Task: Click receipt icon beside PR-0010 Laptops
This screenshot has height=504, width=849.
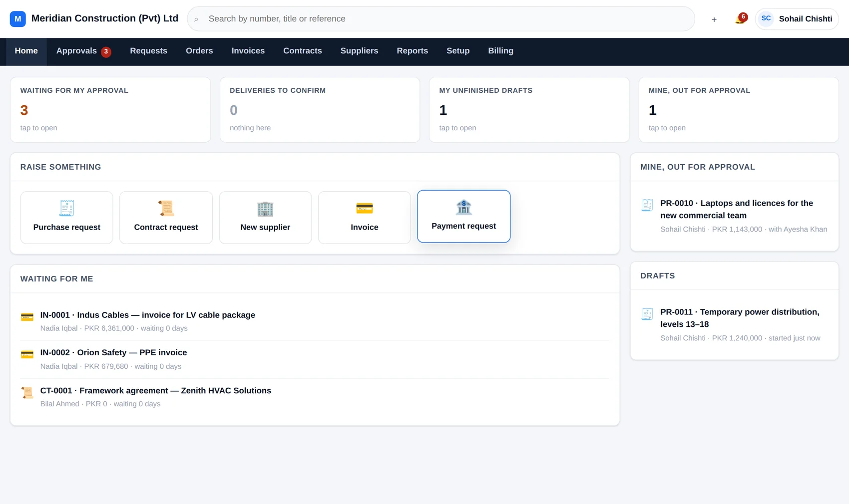Action: tap(647, 205)
